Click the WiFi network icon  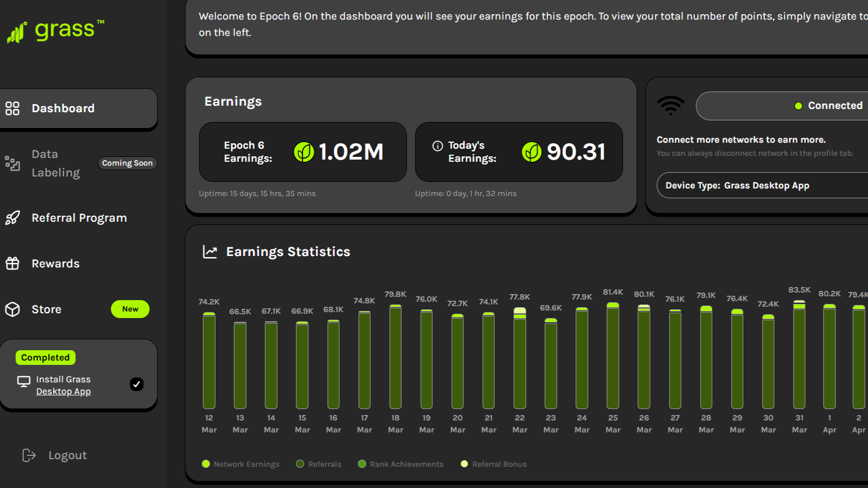670,106
